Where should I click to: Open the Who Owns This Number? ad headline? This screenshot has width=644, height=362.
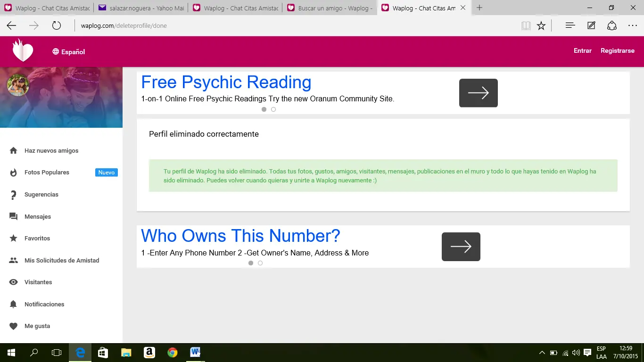(240, 236)
